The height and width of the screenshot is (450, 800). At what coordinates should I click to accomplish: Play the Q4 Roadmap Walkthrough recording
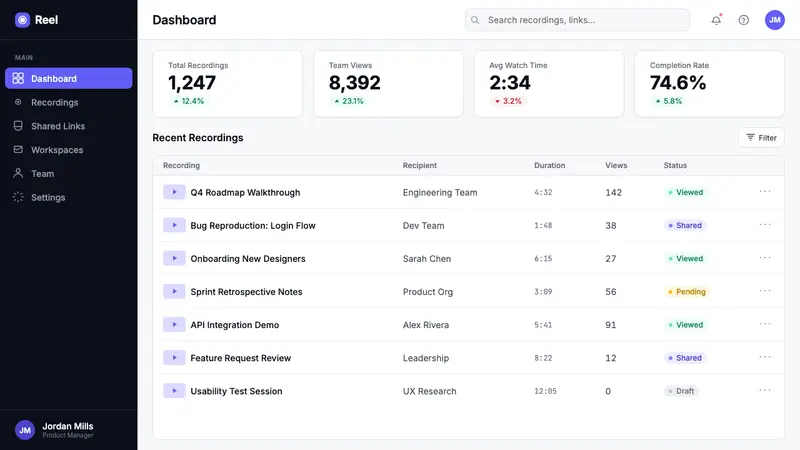coord(174,192)
